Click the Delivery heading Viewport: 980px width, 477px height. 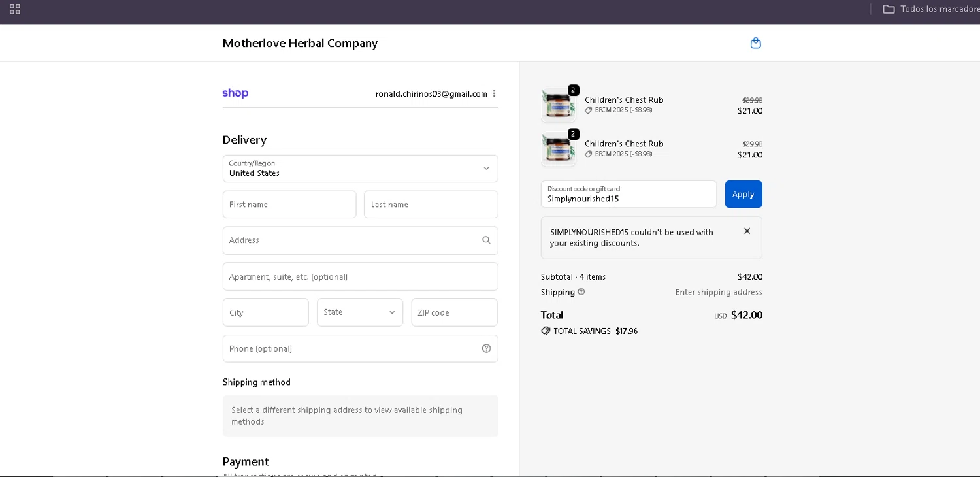click(244, 140)
